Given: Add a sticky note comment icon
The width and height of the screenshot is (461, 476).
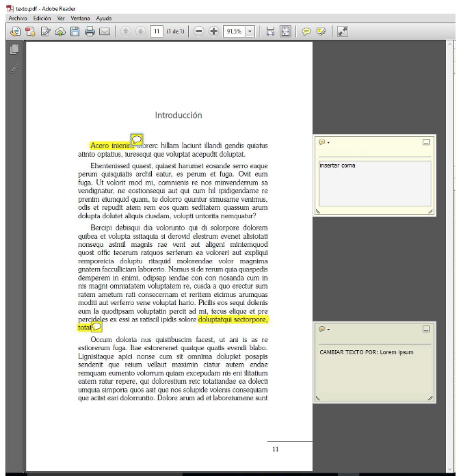Looking at the screenshot, I should (306, 31).
